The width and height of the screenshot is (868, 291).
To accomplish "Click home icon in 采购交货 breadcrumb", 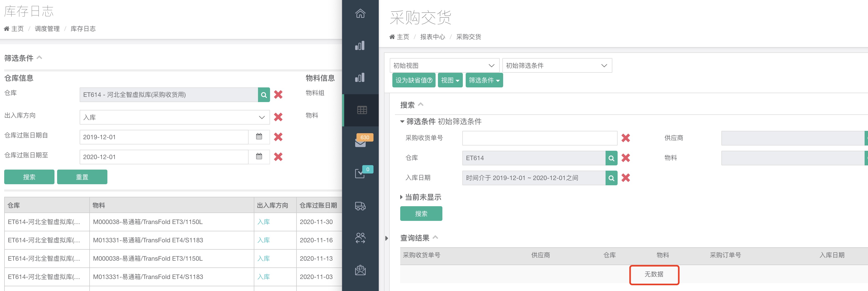I will [x=392, y=37].
